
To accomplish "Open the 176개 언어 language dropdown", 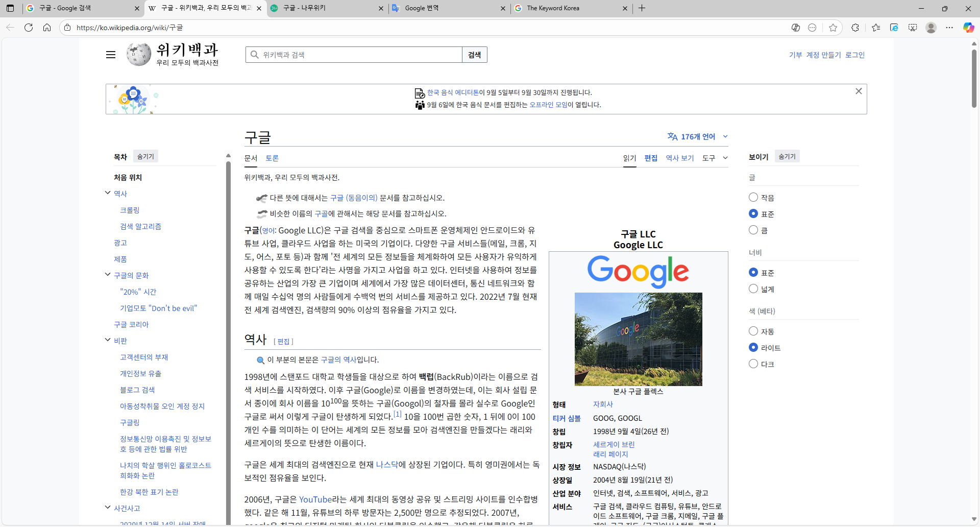I will pos(697,136).
